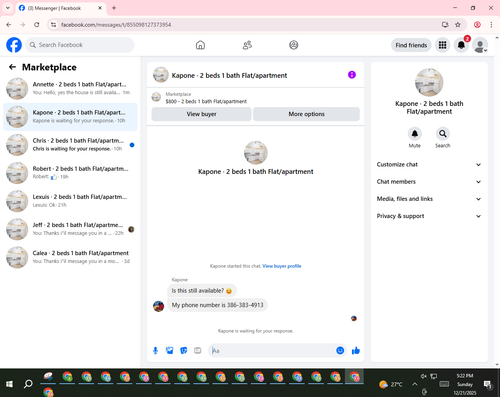Viewport: 500px width, 397px height.
Task: Send a thumbs up like
Action: tap(356, 350)
